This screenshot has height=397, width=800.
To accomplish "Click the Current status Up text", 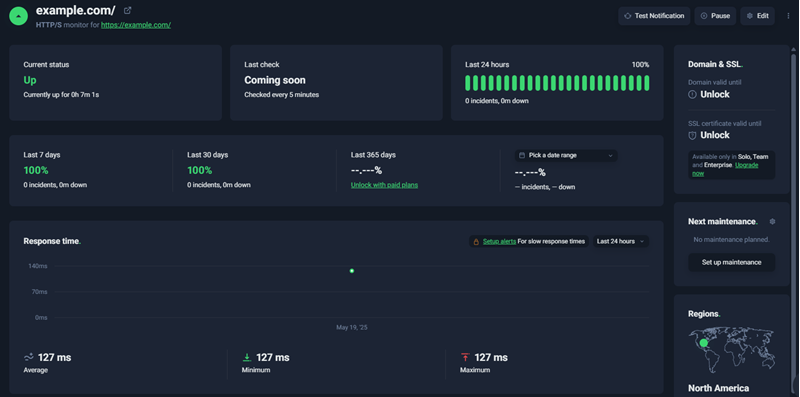I will 30,80.
